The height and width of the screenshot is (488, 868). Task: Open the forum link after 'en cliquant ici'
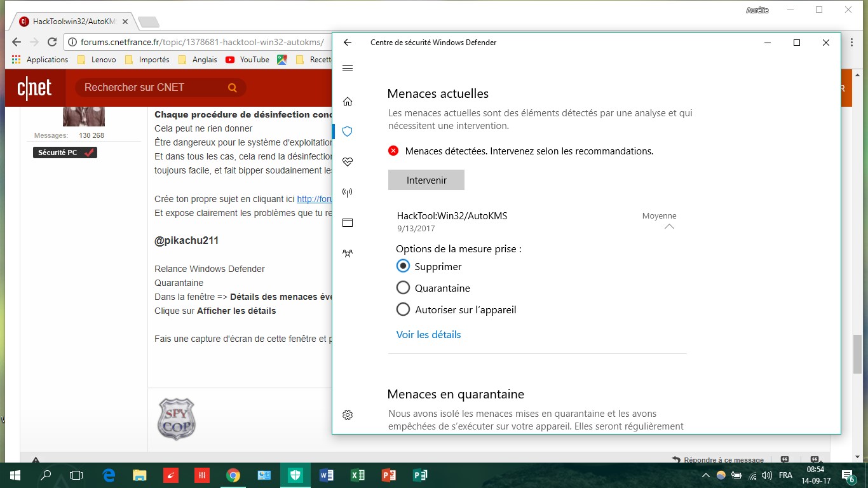pyautogui.click(x=314, y=199)
